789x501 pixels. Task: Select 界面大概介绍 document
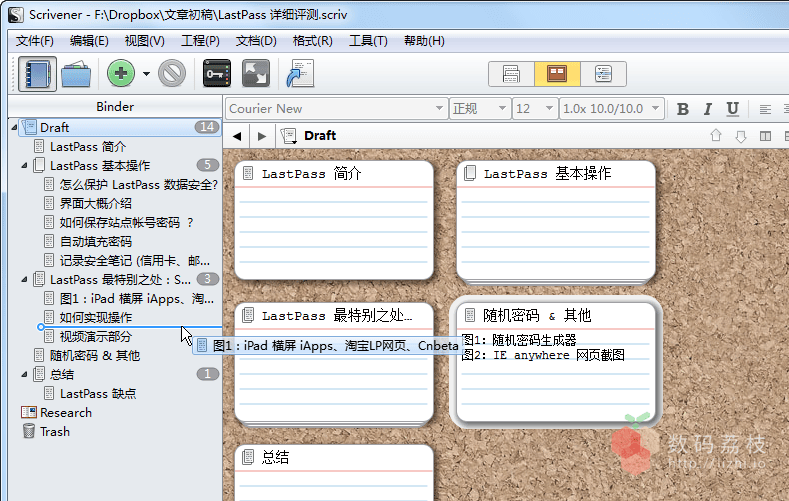pyautogui.click(x=96, y=204)
